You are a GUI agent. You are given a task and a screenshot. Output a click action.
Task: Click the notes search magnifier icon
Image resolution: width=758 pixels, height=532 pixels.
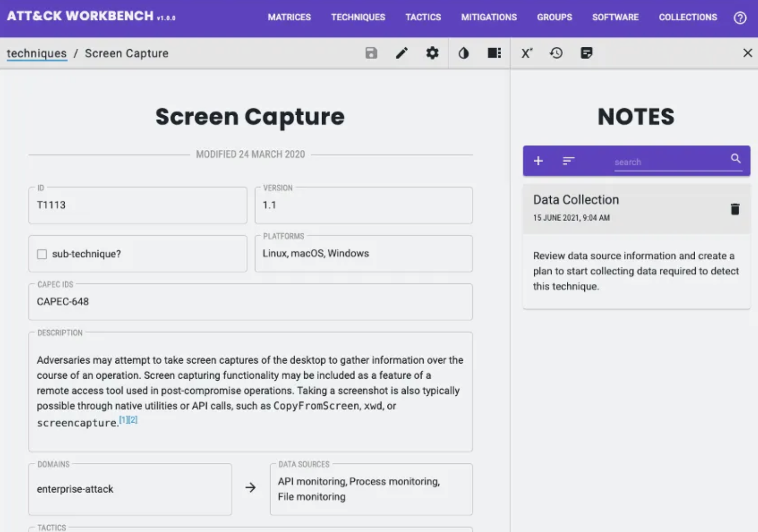[x=735, y=159]
